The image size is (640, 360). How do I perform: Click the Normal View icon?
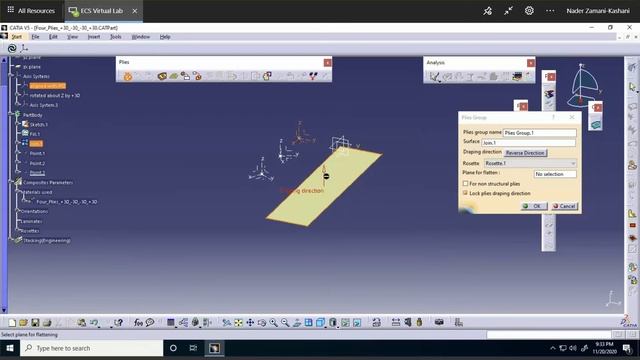pos(297,323)
